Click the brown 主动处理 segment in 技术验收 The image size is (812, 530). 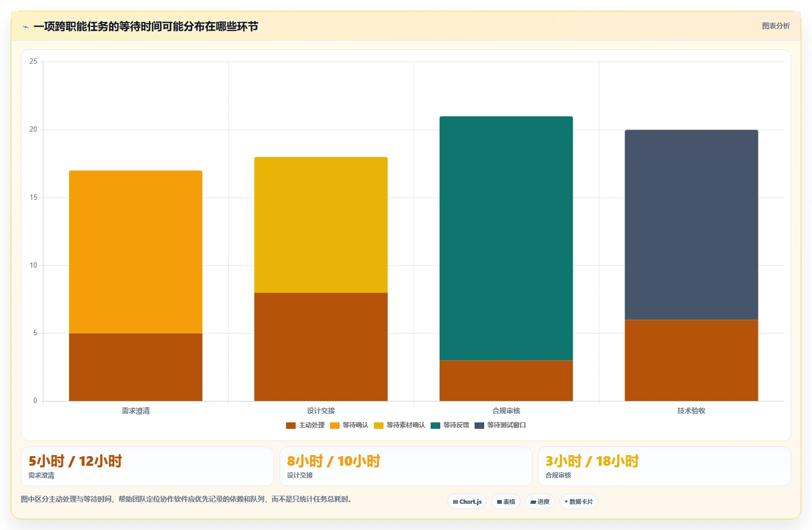(691, 360)
